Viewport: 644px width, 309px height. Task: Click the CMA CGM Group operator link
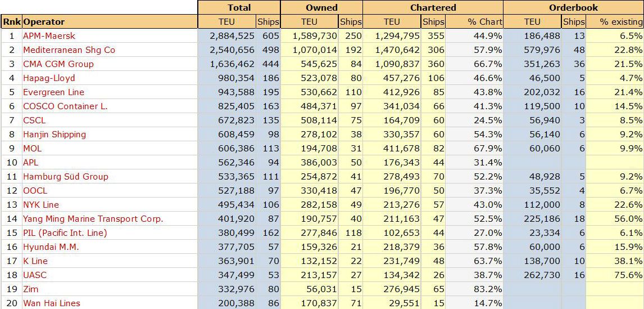(x=58, y=64)
